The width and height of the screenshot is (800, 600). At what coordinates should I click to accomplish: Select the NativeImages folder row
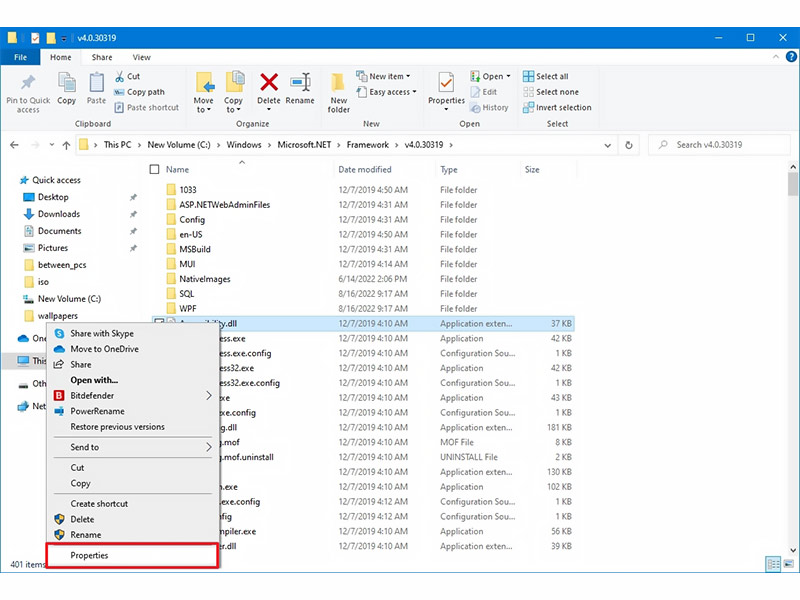pos(205,279)
